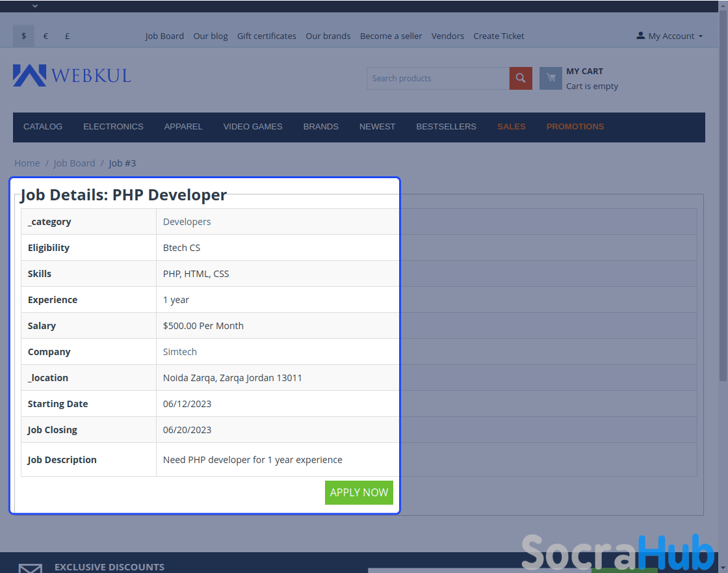
Task: Open the Electronics menu
Action: pyautogui.click(x=113, y=126)
